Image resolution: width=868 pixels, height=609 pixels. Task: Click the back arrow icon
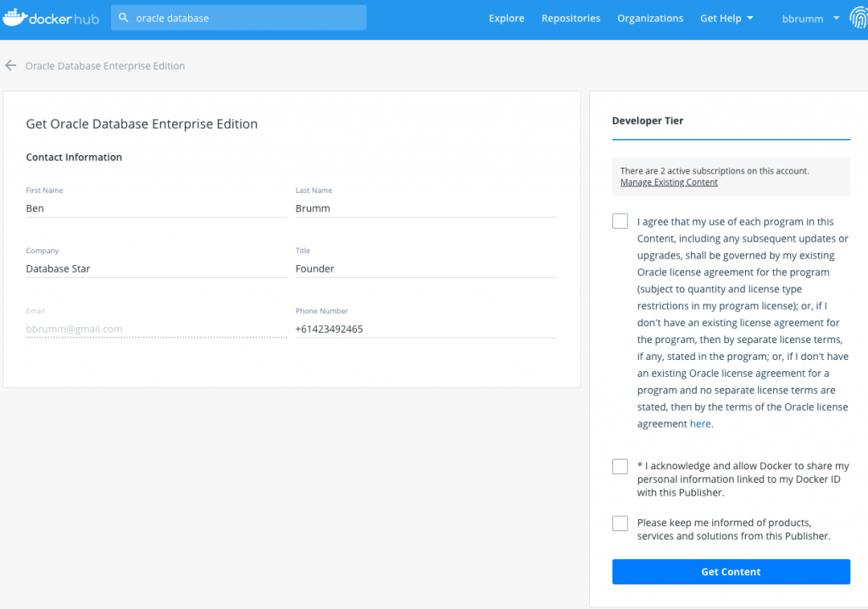[11, 65]
